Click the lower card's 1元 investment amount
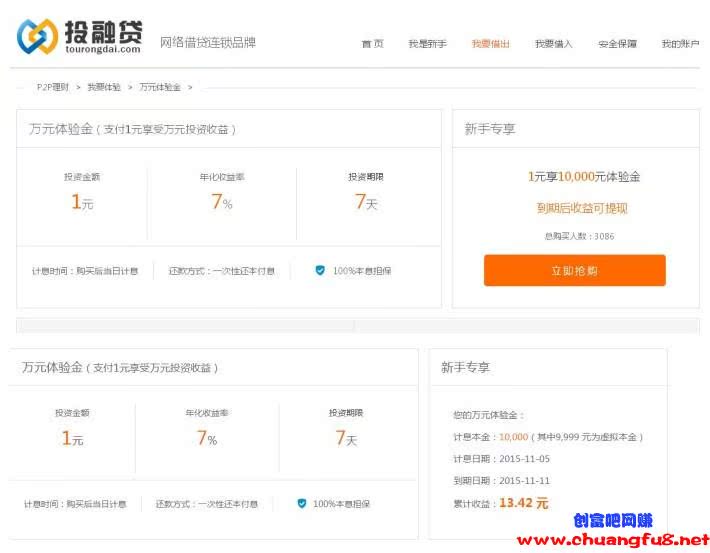The width and height of the screenshot is (710, 553). point(72,438)
